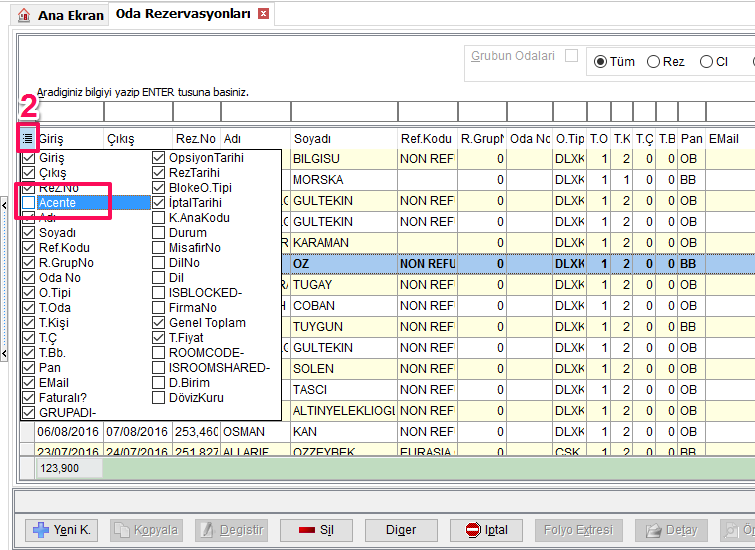The height and width of the screenshot is (550, 755).
Task: Click the search field above Ref.Kodu column
Action: coord(428,112)
